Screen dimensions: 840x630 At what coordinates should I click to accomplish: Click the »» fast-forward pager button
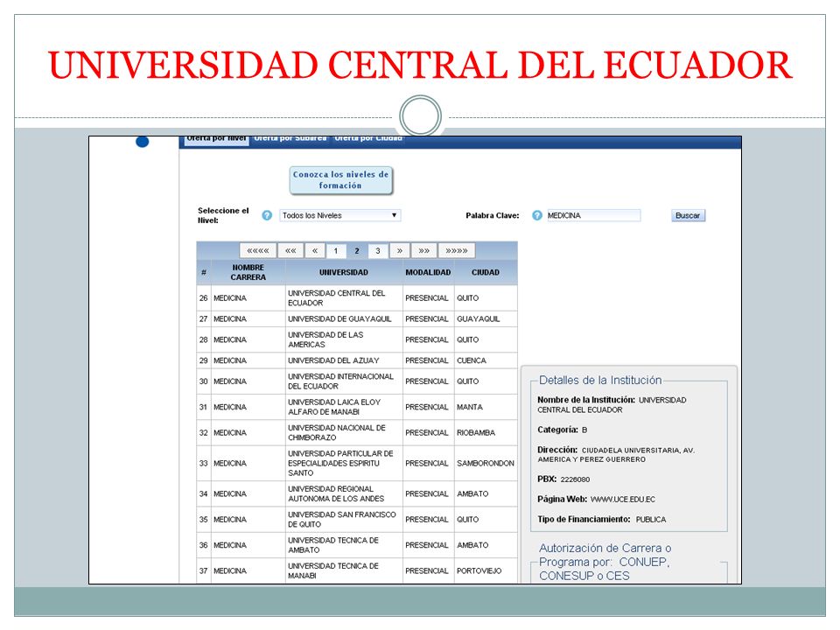[x=424, y=250]
